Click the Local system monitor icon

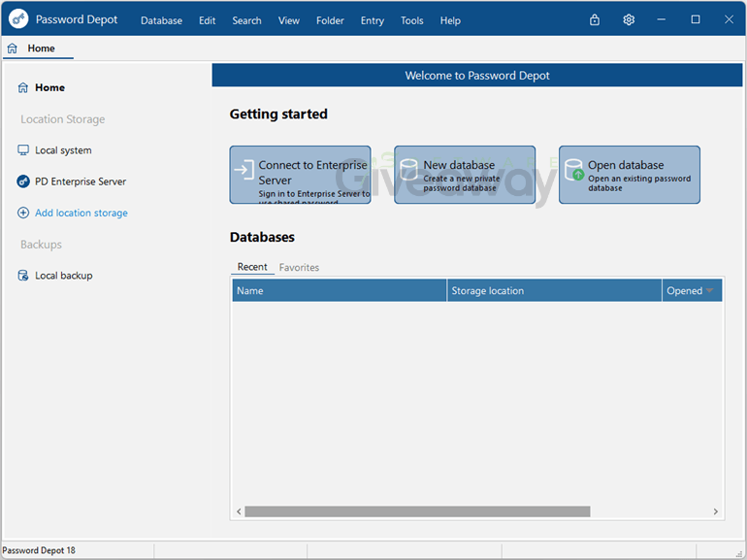tap(23, 150)
